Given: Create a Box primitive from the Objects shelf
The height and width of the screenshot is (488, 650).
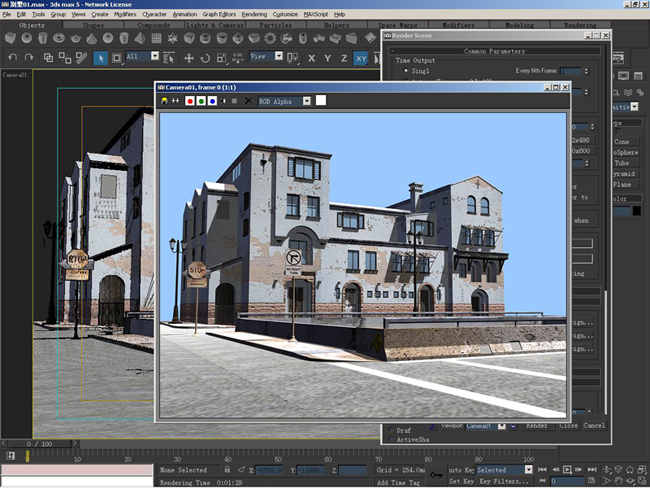Looking at the screenshot, I should click(10, 39).
